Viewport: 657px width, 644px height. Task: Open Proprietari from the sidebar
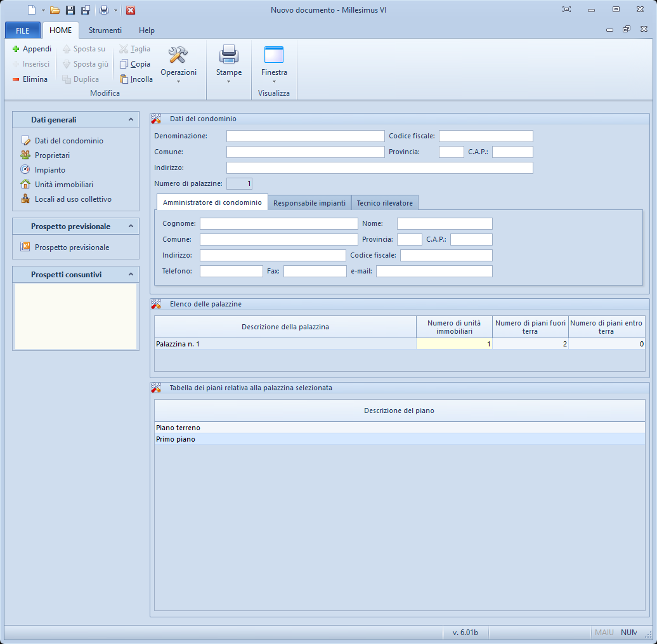point(52,155)
